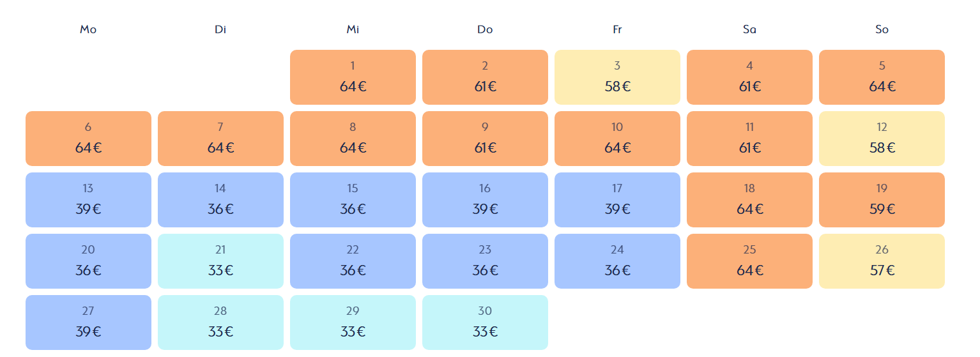Choose Friday the 3rd for 58 €

click(x=617, y=77)
